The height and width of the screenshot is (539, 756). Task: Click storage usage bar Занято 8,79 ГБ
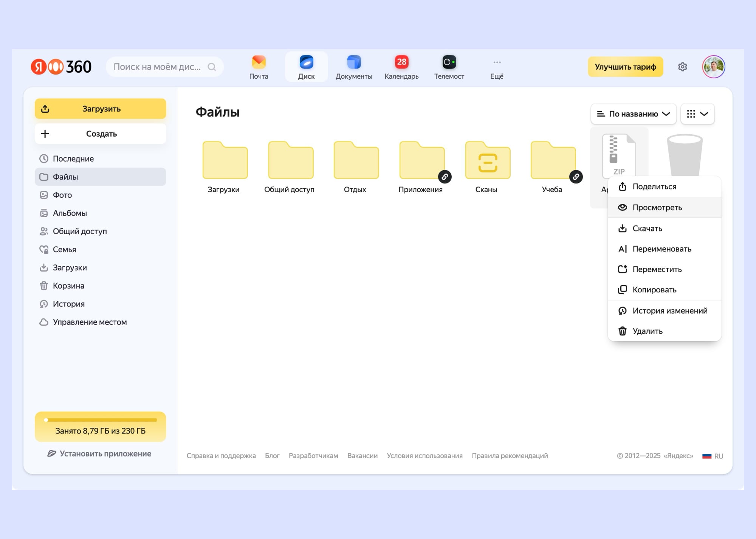tap(101, 427)
